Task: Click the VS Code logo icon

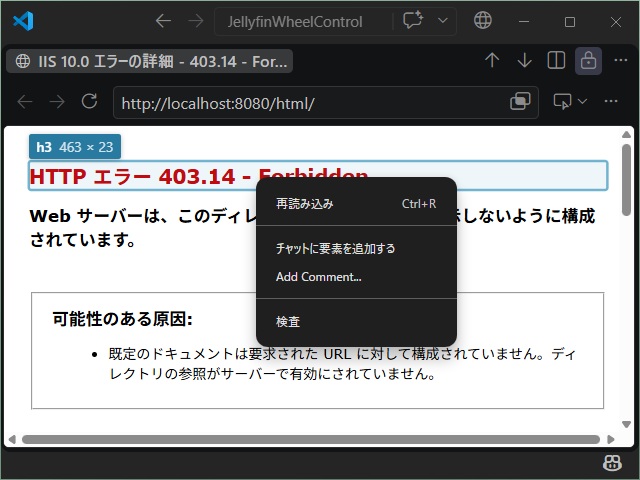Action: point(23,21)
